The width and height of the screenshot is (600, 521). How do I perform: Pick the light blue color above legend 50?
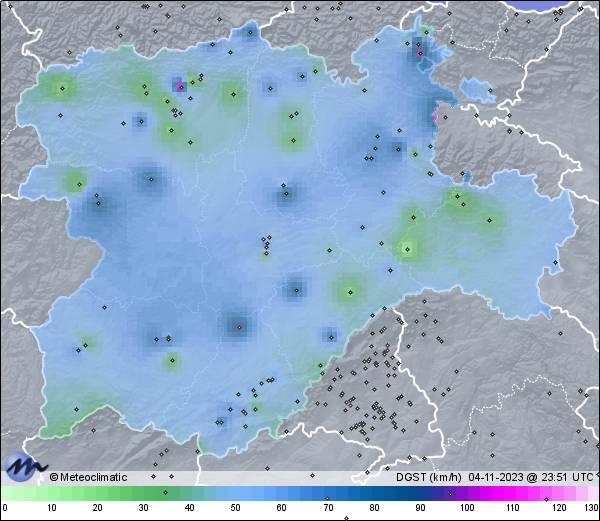pyautogui.click(x=235, y=493)
